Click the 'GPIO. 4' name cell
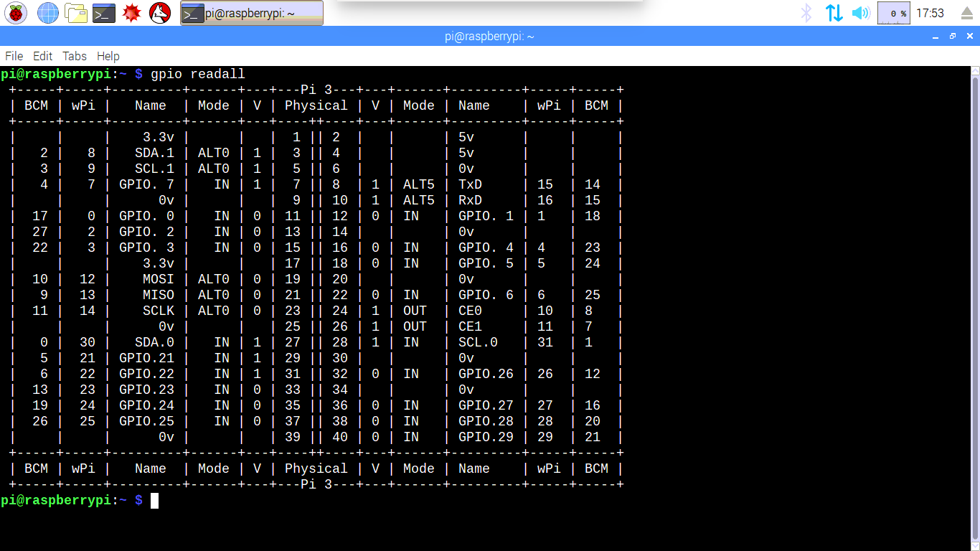980x551 pixels. pyautogui.click(x=486, y=248)
